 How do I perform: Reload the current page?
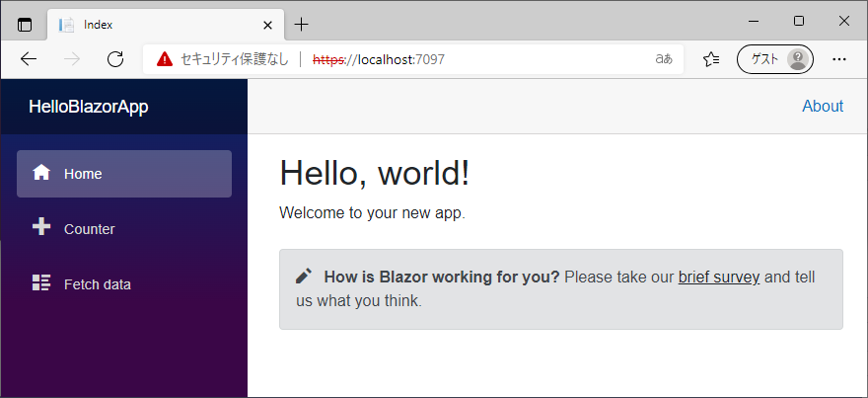[115, 58]
